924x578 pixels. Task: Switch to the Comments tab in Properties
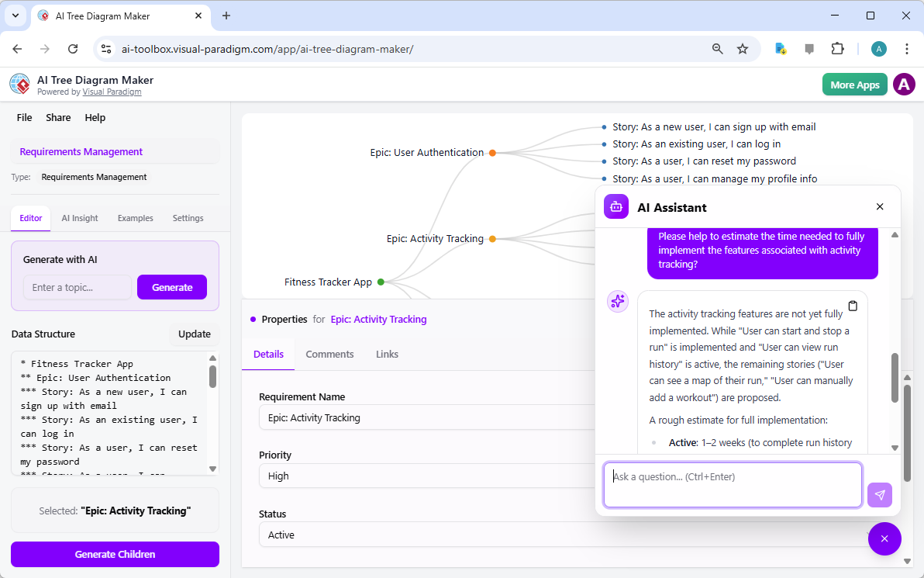pos(329,354)
